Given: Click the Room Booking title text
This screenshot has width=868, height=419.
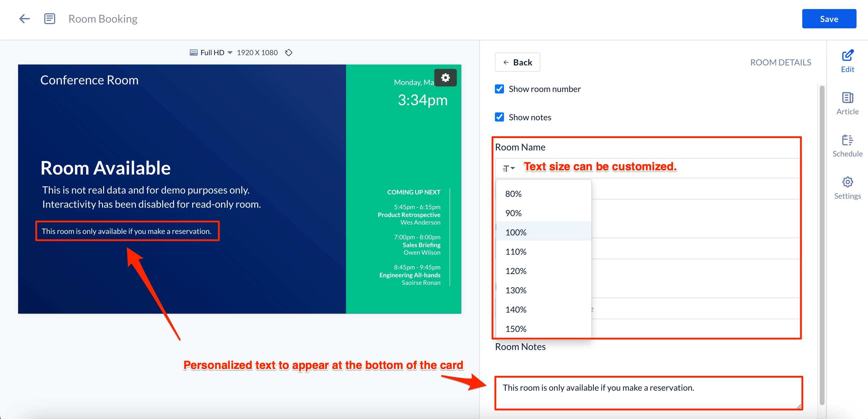Looking at the screenshot, I should [103, 19].
